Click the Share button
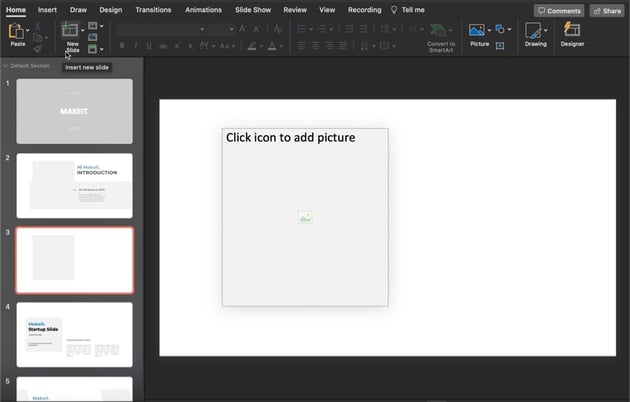This screenshot has width=630, height=402. click(606, 11)
